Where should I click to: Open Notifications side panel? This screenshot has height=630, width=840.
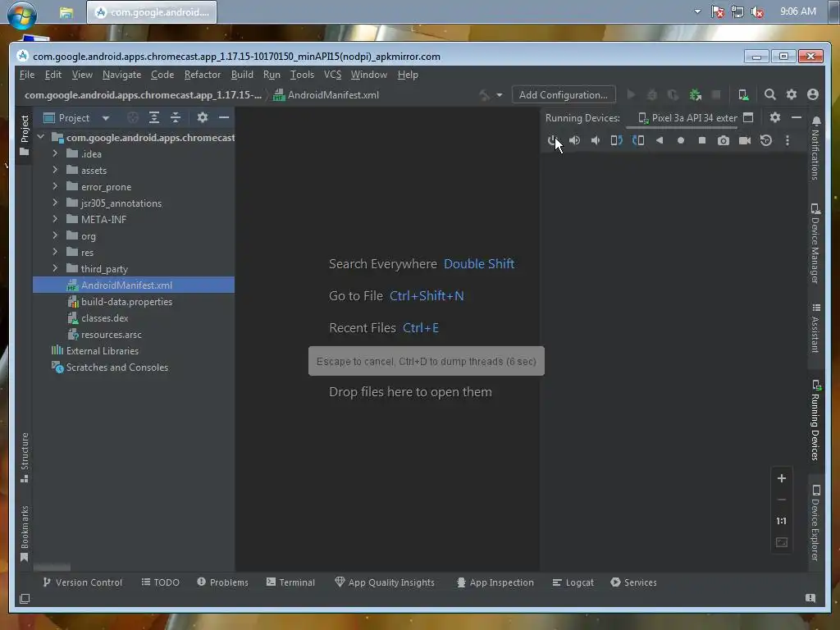(x=815, y=148)
